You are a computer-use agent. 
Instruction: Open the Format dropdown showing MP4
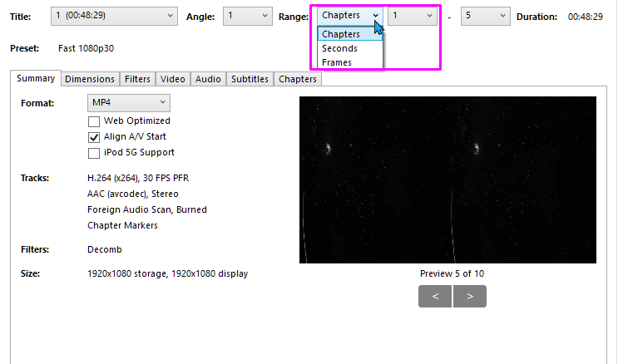(x=129, y=103)
